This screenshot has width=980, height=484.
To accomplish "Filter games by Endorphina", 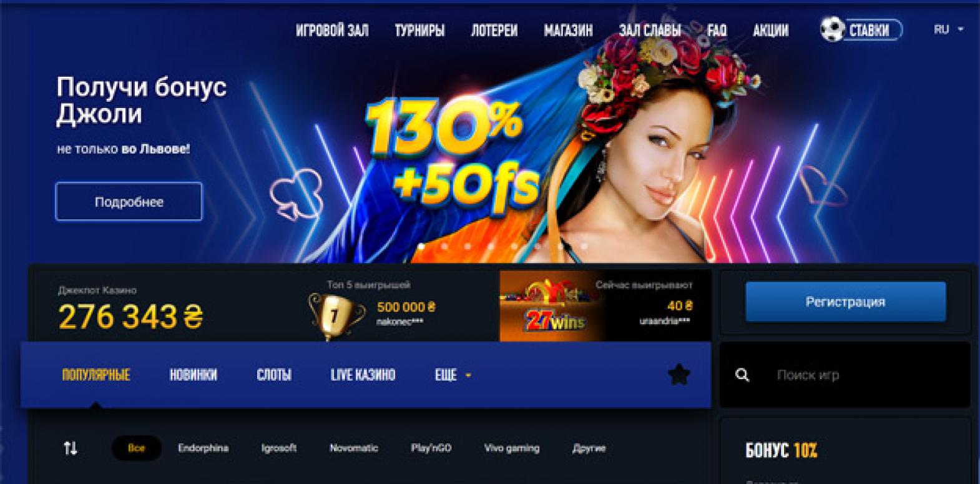I will click(203, 448).
